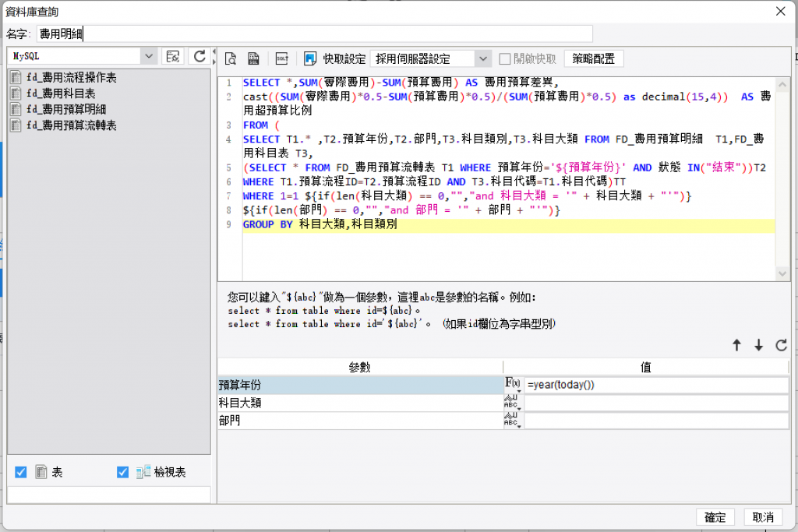This screenshot has width=798, height=532.
Task: Open formula type dropdown for 預算年份
Action: [x=513, y=385]
